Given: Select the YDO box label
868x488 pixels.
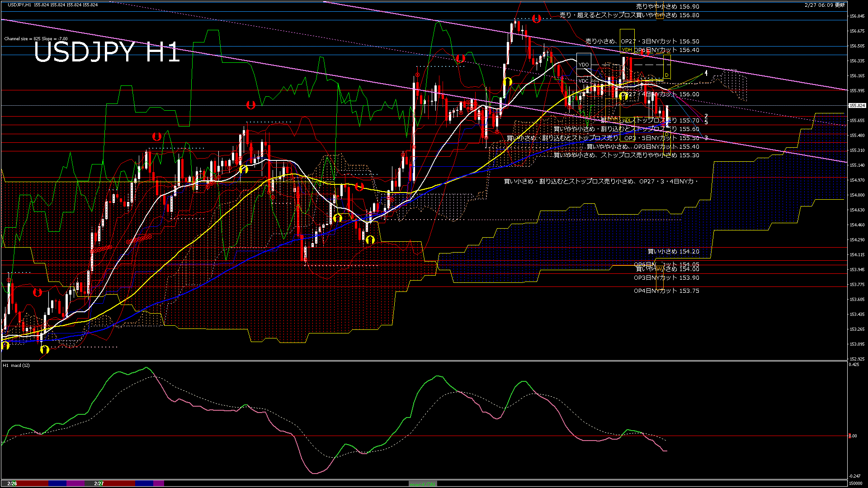Looking at the screenshot, I should click(584, 65).
